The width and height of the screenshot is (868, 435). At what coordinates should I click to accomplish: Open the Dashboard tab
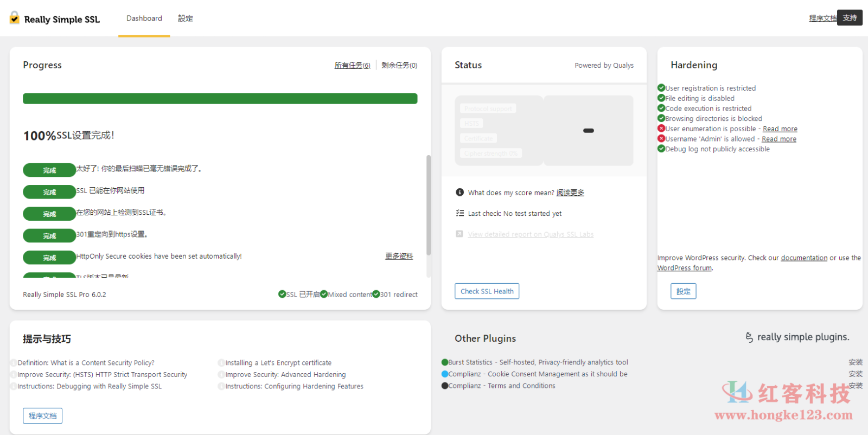pos(144,18)
